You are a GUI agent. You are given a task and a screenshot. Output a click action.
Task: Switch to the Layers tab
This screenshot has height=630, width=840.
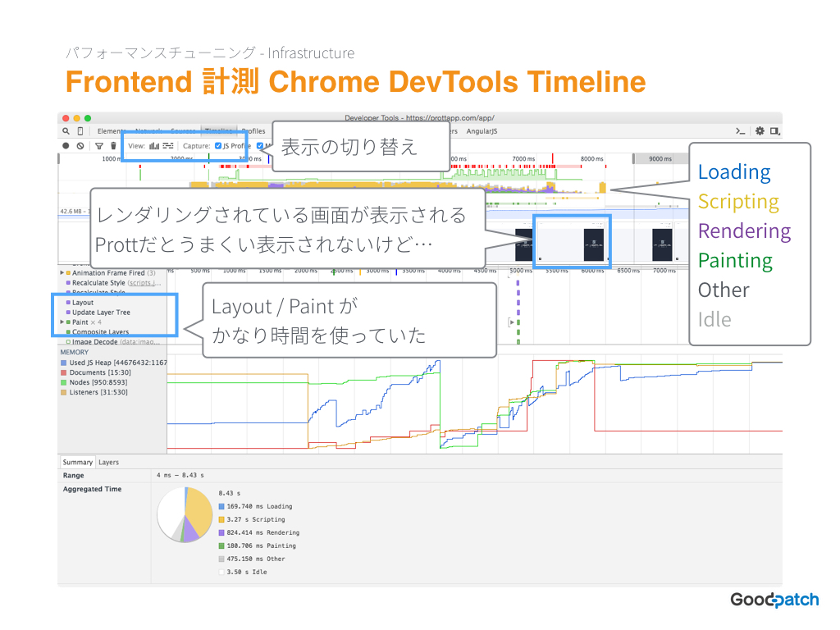point(109,463)
